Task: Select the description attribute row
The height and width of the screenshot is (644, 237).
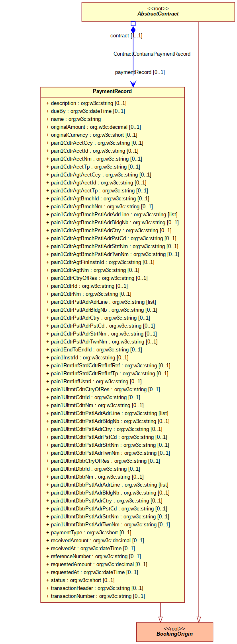Action: coord(86,103)
